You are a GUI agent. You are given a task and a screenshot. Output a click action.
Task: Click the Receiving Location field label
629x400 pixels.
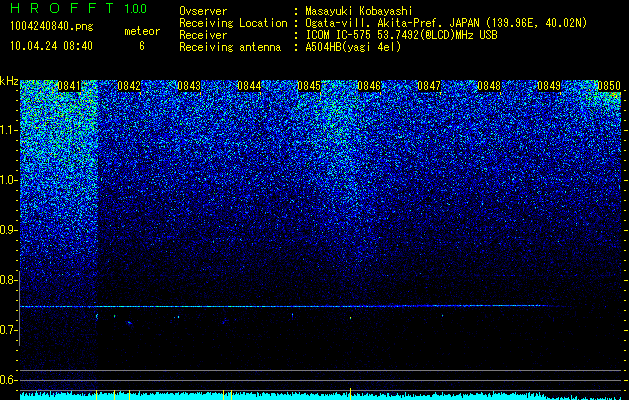pos(233,23)
